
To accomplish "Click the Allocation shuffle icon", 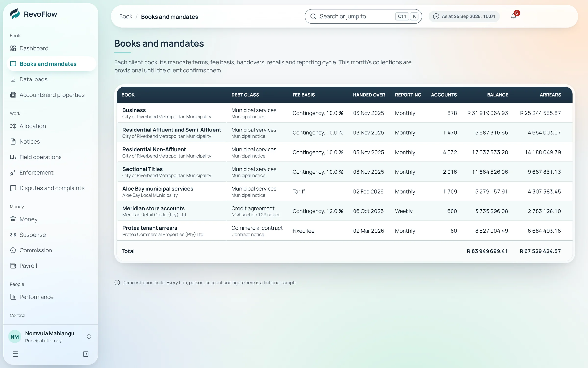I will (13, 126).
